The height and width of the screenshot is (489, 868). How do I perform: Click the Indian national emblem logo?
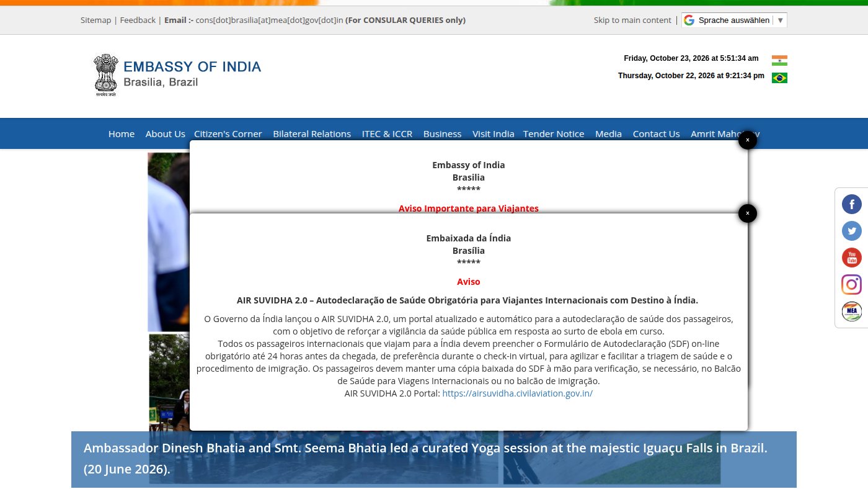point(105,74)
